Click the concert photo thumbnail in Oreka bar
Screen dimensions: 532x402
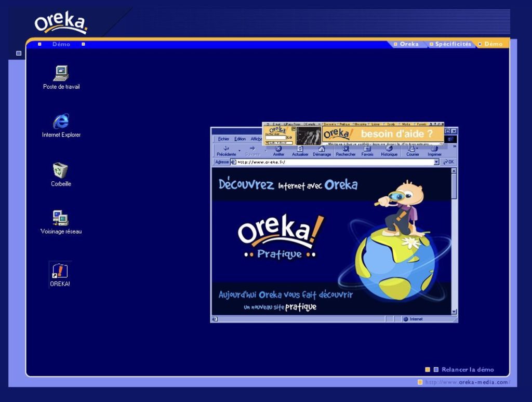coord(309,136)
